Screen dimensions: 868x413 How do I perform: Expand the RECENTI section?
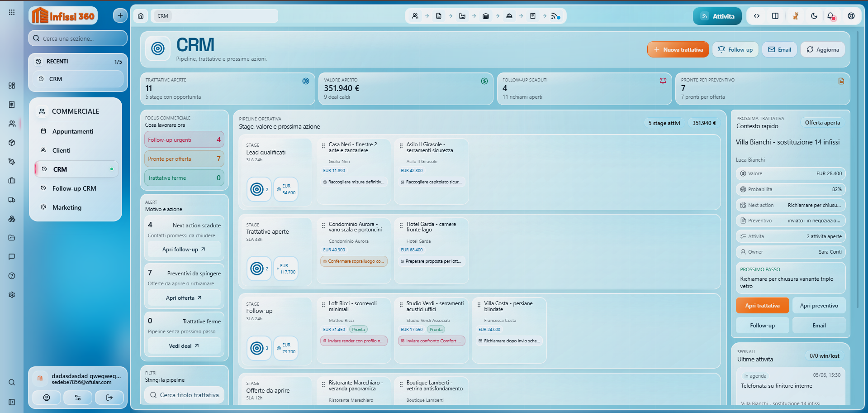point(78,62)
